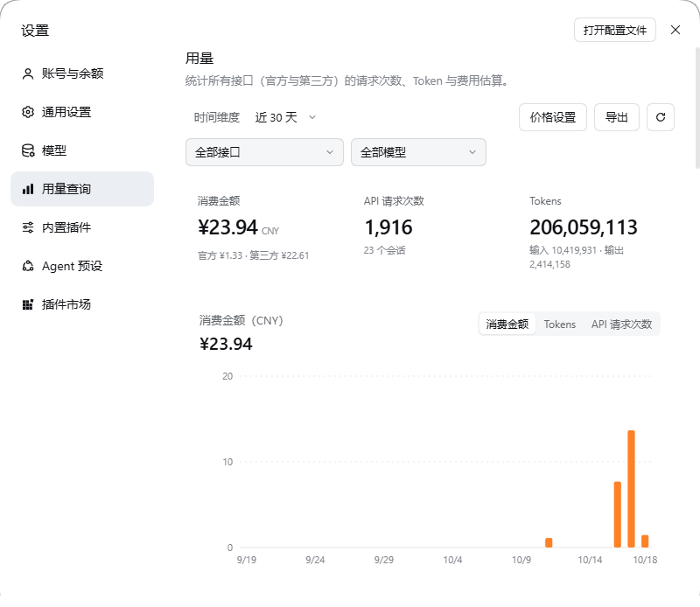Switch chart to API 请求次数 tab
The width and height of the screenshot is (700, 607).
tap(621, 324)
